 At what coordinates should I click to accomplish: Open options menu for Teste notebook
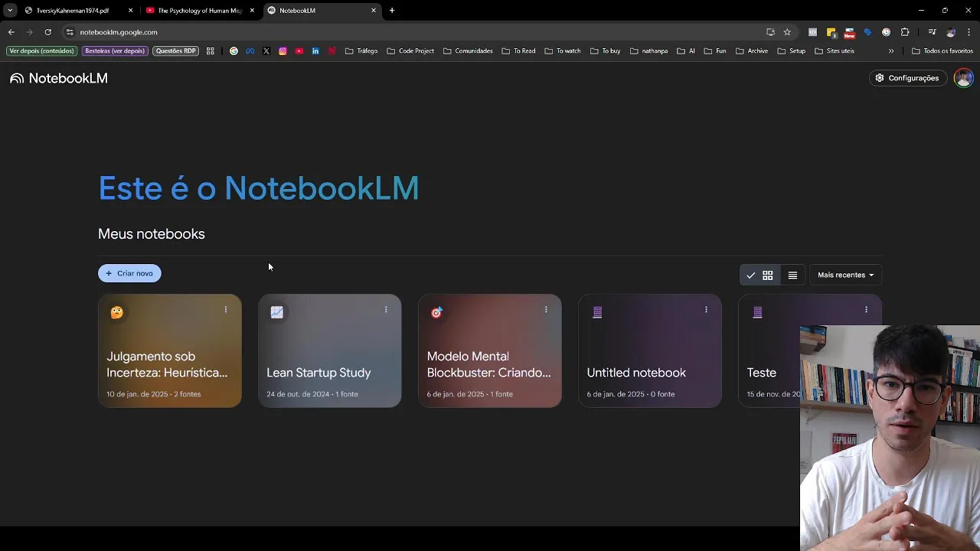(x=866, y=310)
